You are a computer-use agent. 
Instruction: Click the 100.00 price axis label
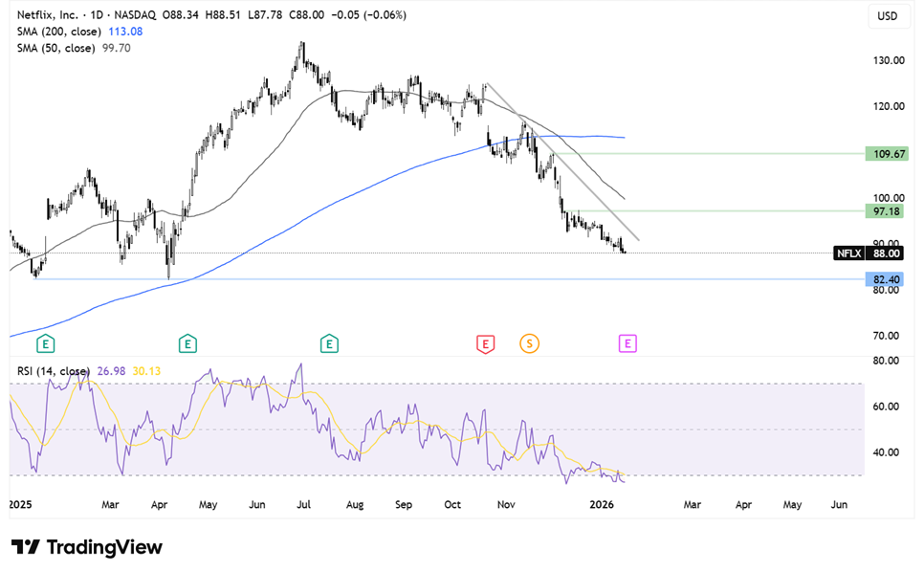[x=889, y=199]
